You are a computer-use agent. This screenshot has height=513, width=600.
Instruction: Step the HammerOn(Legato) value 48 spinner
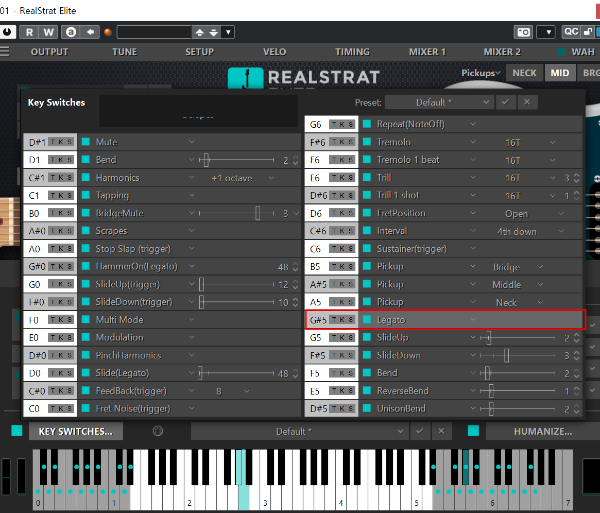[x=295, y=267]
